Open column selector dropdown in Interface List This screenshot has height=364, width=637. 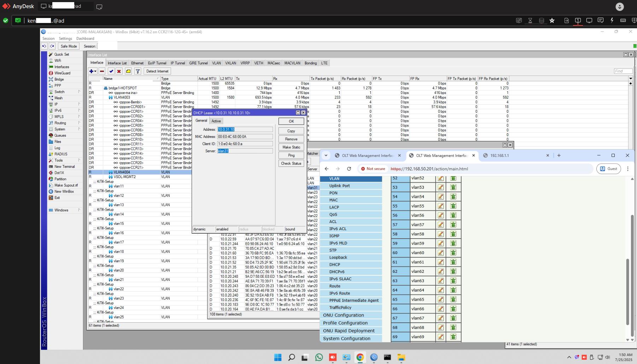click(630, 78)
